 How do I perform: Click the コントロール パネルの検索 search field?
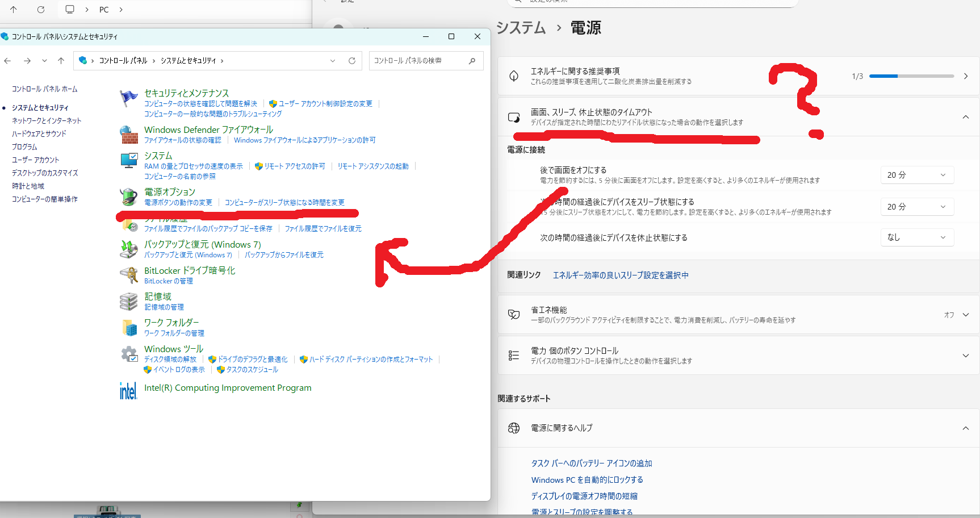point(419,61)
